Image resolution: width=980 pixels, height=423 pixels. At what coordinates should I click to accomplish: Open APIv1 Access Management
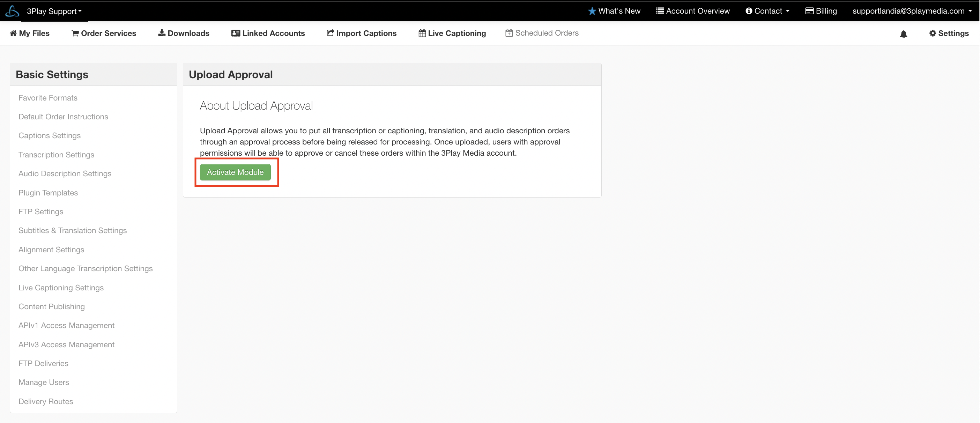67,325
